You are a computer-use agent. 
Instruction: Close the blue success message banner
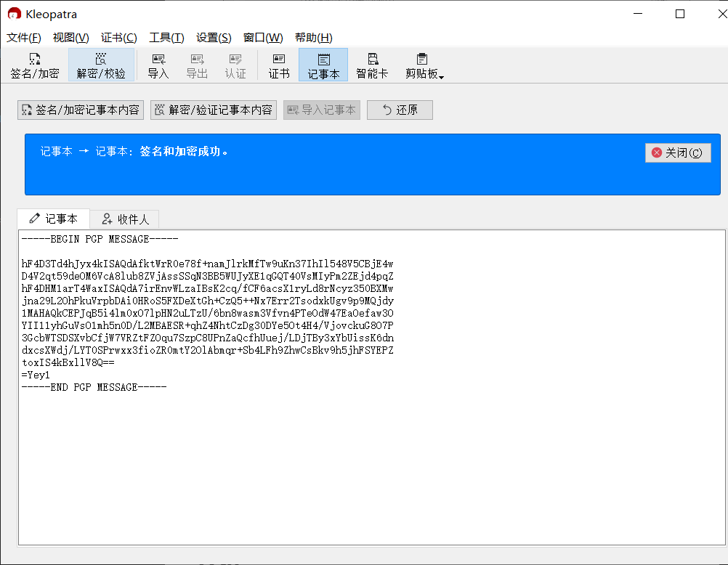point(677,153)
